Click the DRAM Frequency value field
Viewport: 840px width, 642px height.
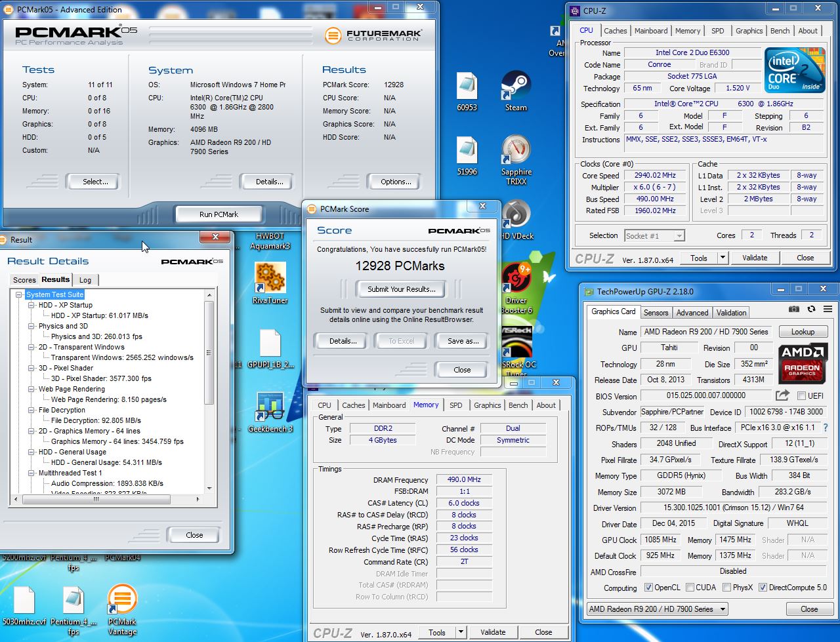[x=465, y=479]
